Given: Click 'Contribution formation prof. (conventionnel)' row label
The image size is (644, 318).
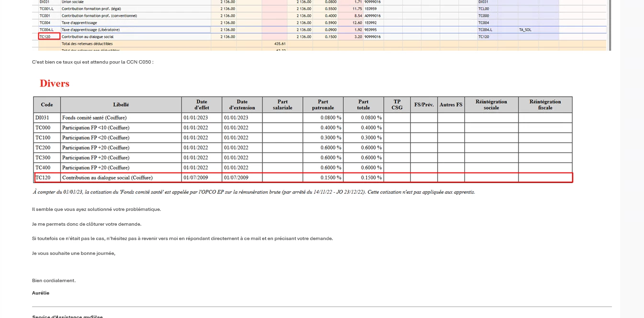Looking at the screenshot, I should (x=99, y=16).
